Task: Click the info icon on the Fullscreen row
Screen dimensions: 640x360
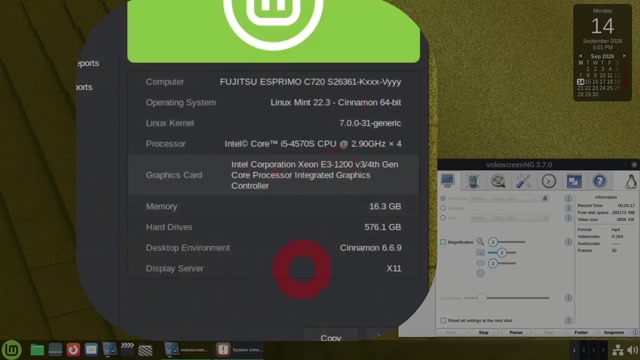Action: (568, 198)
